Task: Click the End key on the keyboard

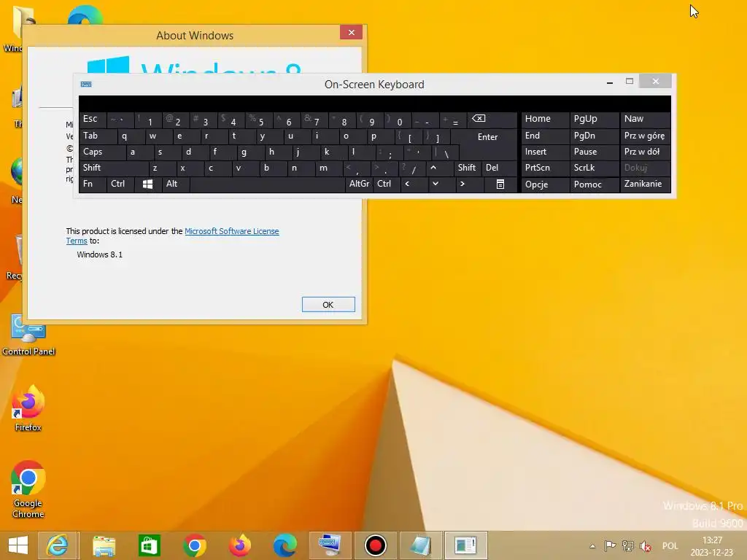Action: point(545,136)
